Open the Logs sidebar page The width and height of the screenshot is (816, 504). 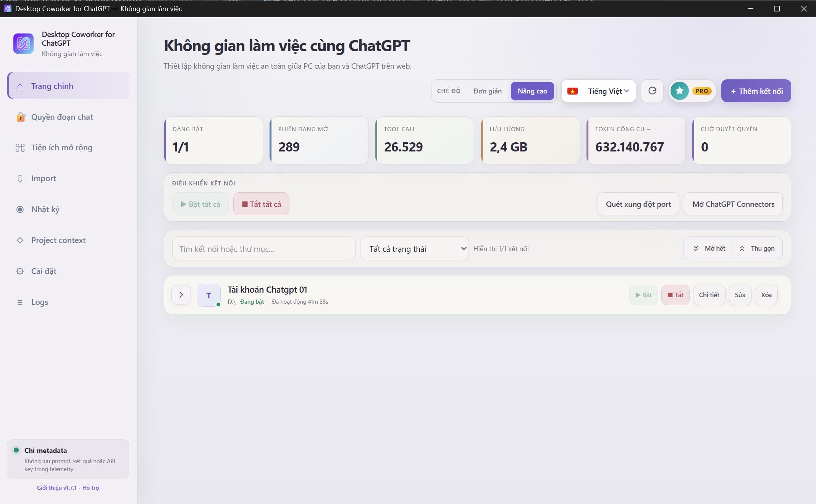pos(68,302)
